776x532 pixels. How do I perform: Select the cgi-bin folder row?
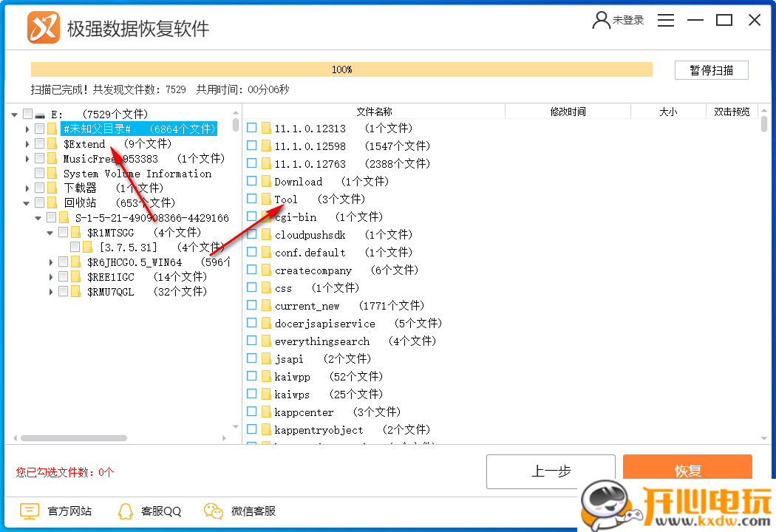(315, 216)
